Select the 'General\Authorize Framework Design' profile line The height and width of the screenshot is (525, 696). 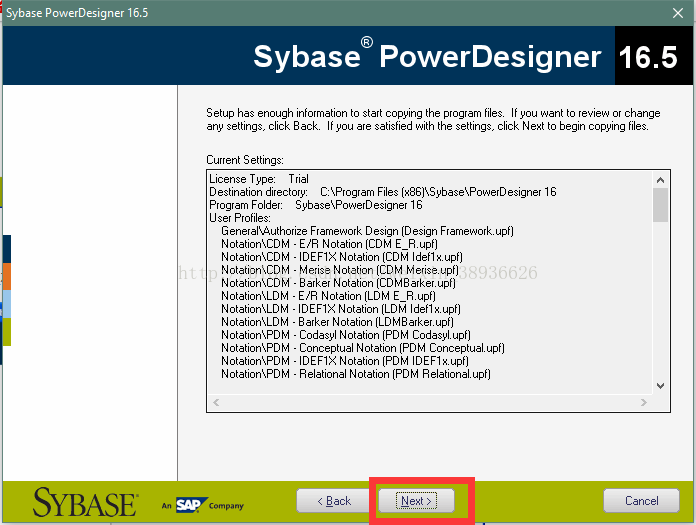tap(368, 231)
